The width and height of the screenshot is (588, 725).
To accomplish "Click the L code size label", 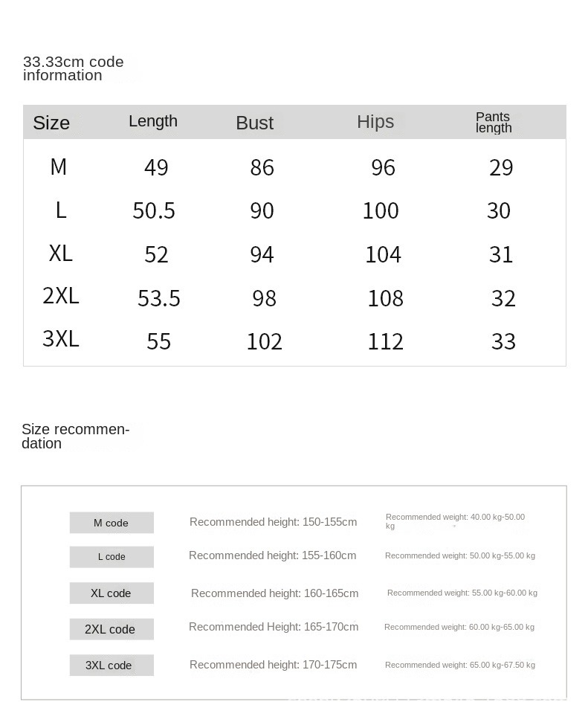I will coord(112,557).
